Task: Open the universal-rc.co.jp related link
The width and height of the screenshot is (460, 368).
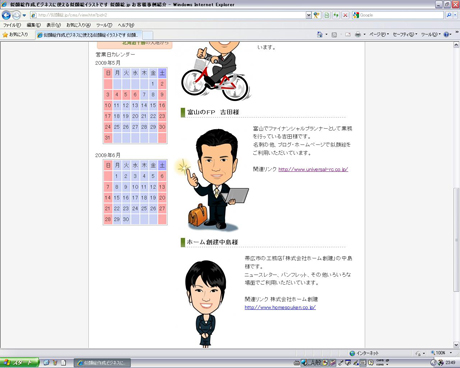Action: 313,169
